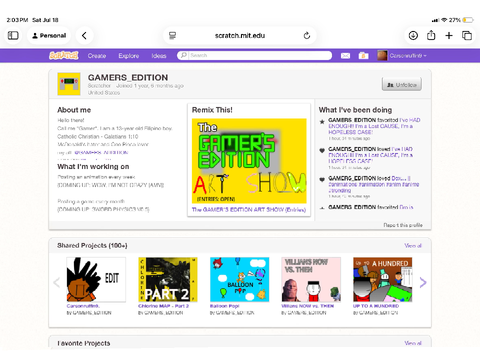Open the Safari downloads icon

coord(413,35)
